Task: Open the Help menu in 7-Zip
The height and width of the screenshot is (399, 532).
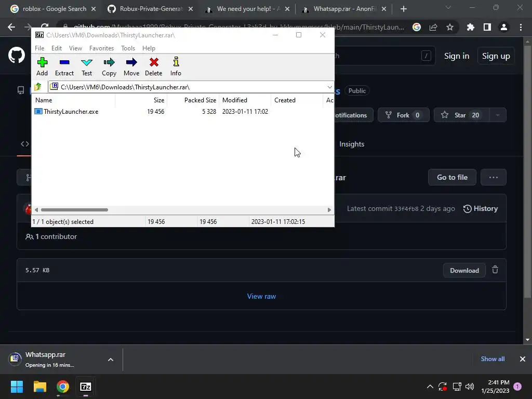Action: tap(149, 48)
